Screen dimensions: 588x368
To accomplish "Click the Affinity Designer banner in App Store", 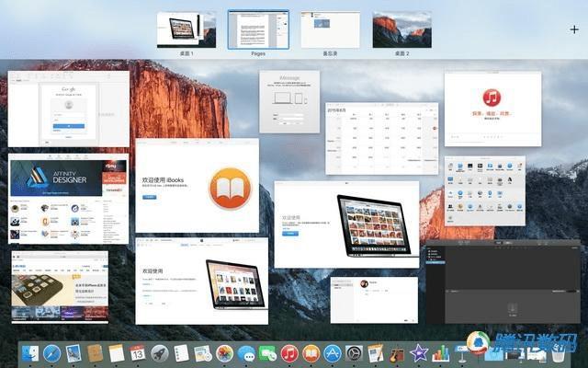I will pos(56,178).
